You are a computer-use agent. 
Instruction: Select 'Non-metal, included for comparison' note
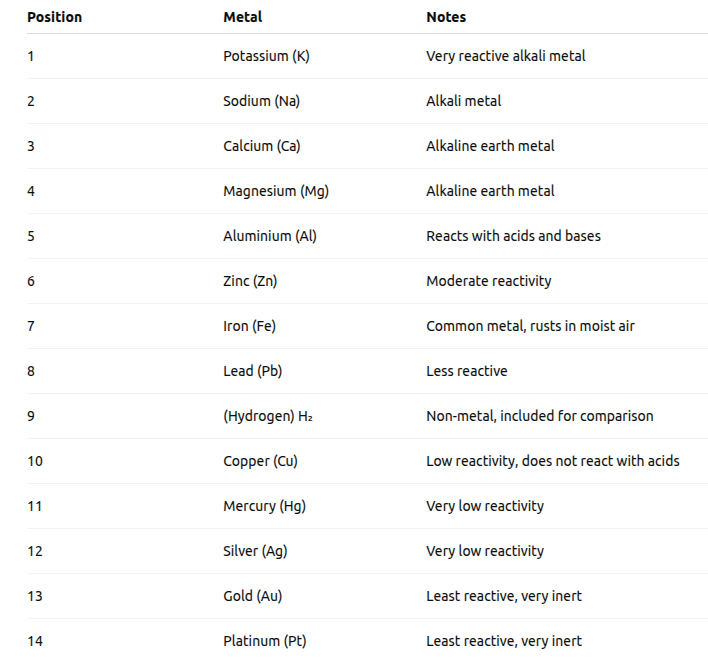pyautogui.click(x=540, y=416)
